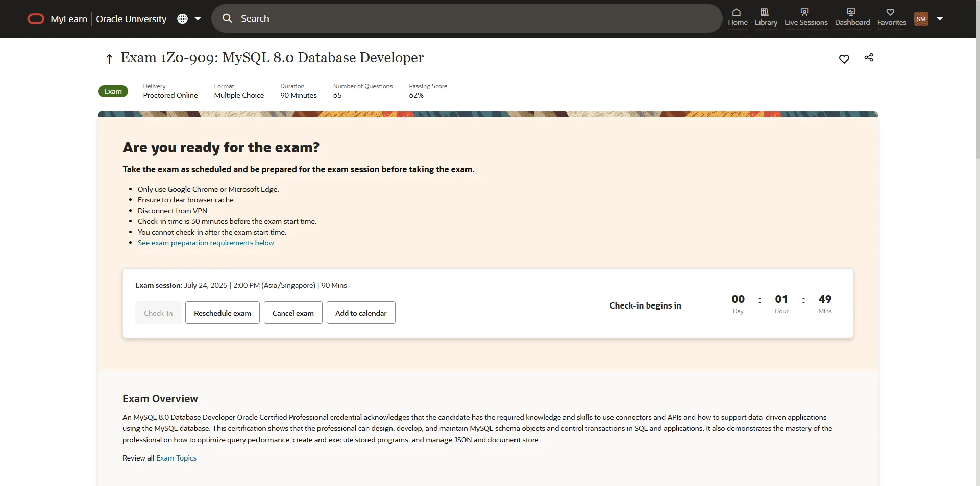Image resolution: width=980 pixels, height=486 pixels.
Task: Click the SM user avatar
Action: coord(921,19)
